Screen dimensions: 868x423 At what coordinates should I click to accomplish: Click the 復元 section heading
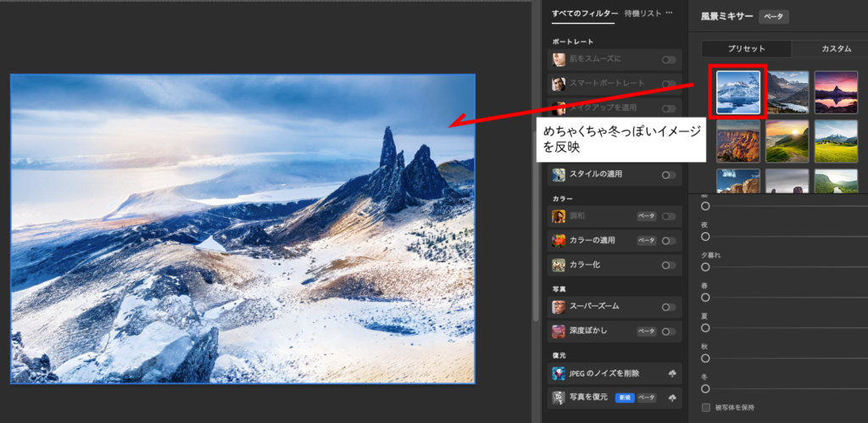click(x=559, y=355)
